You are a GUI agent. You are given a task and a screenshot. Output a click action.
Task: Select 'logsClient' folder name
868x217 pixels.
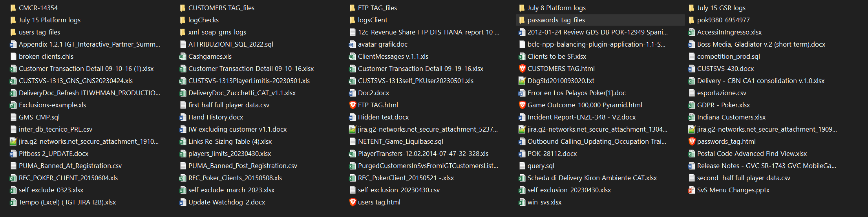click(373, 20)
